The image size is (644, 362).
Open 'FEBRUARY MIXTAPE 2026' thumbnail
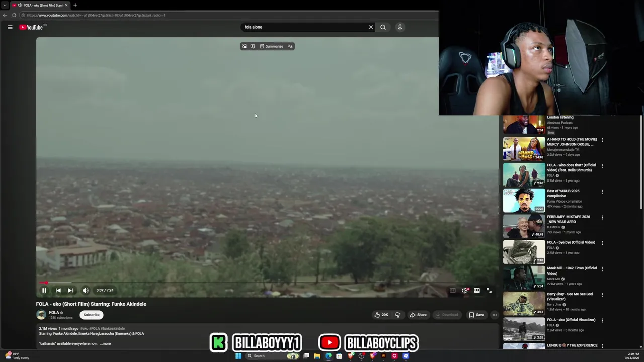point(524,226)
